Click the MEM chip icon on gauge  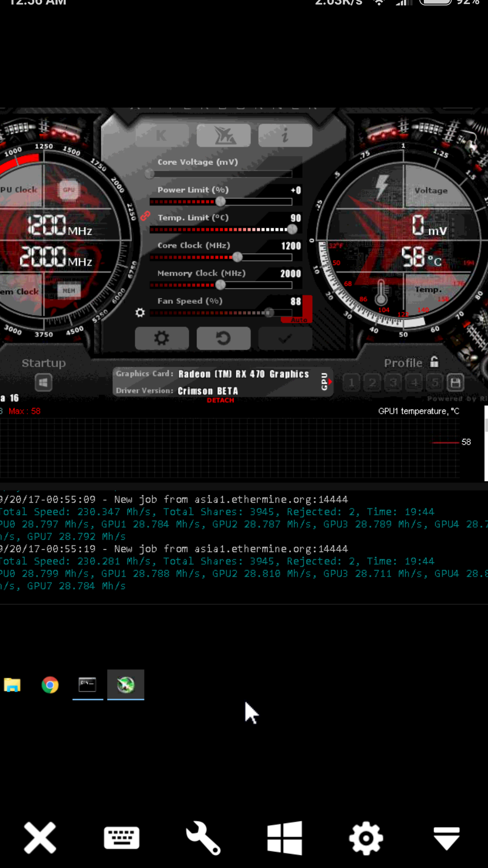69,291
